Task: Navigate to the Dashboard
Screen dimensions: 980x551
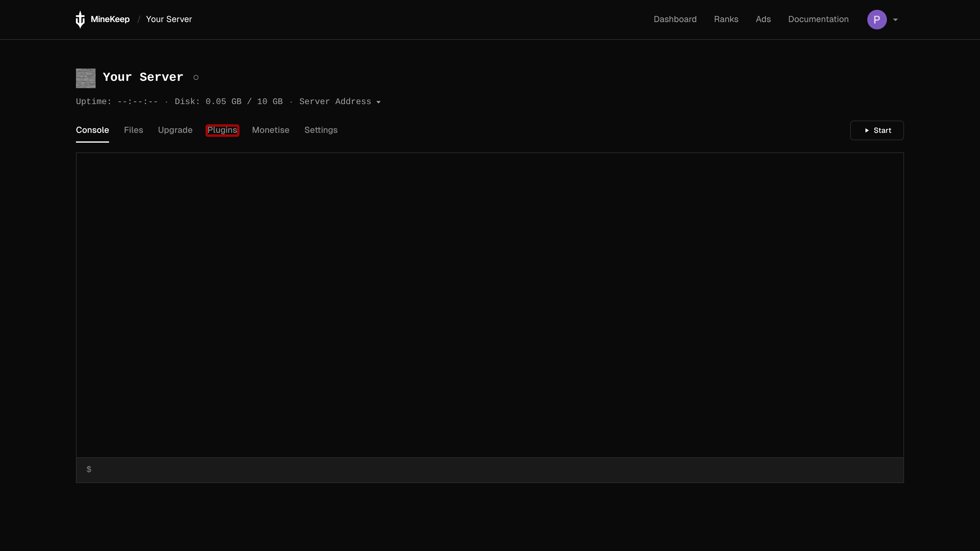Action: 675,19
